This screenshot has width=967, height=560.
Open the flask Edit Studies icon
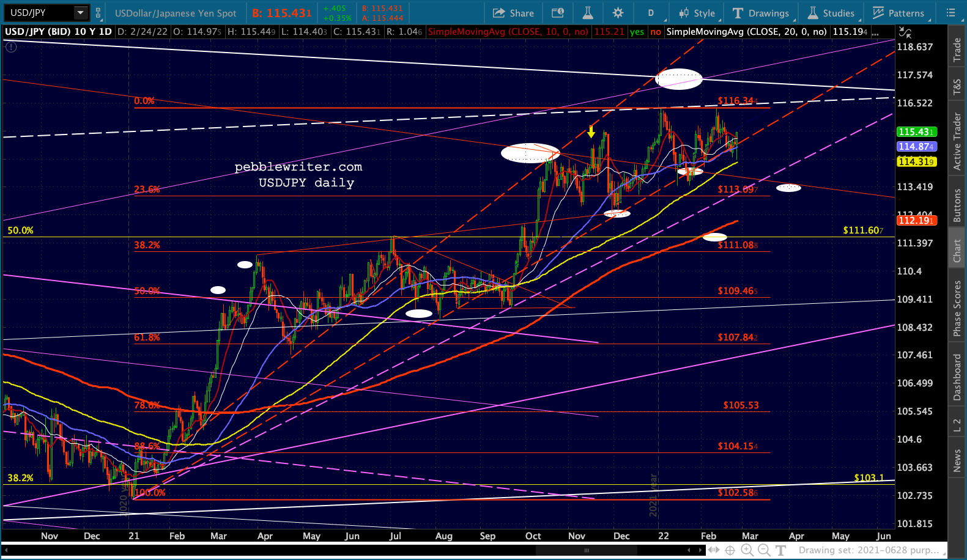[588, 13]
